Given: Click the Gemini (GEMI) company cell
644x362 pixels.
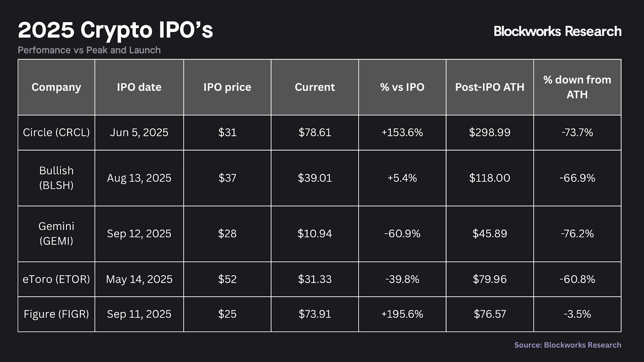Looking at the screenshot, I should pyautogui.click(x=56, y=233).
